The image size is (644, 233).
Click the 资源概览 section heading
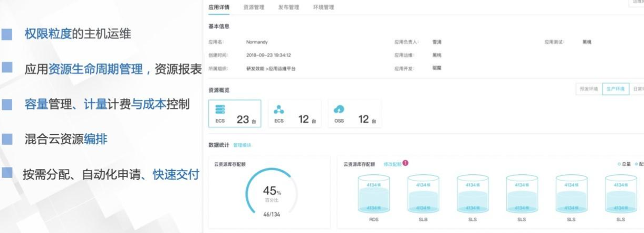[x=219, y=90]
